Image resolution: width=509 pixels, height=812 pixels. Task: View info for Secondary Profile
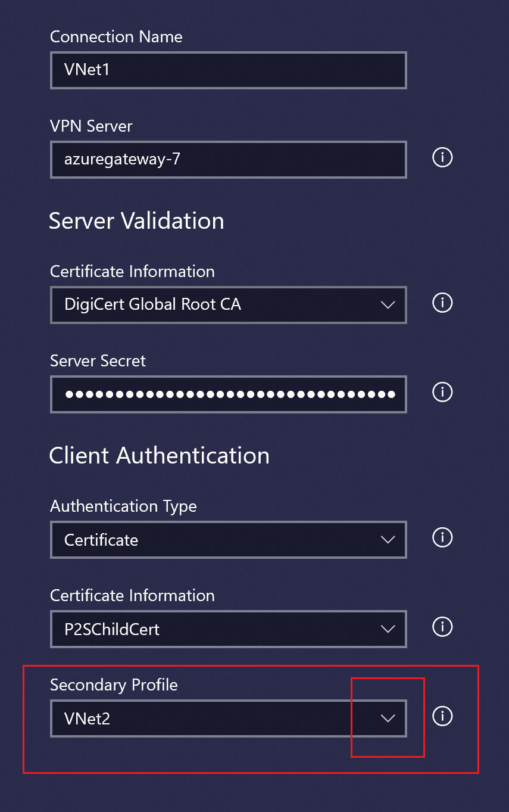[442, 716]
